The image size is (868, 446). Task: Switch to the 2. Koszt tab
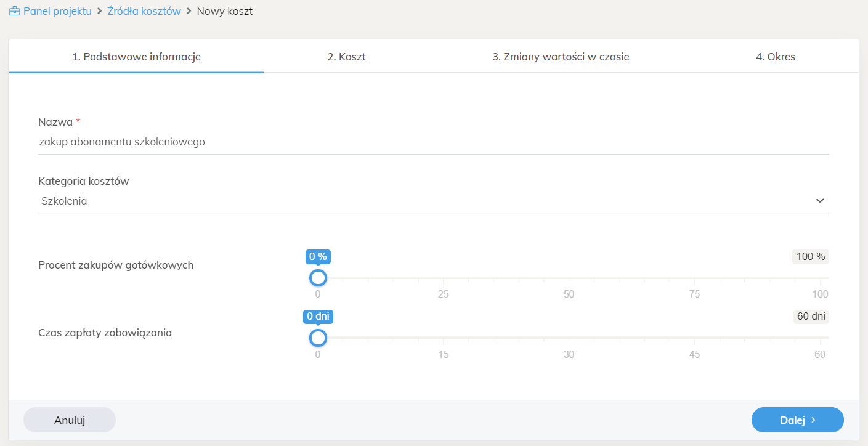347,57
